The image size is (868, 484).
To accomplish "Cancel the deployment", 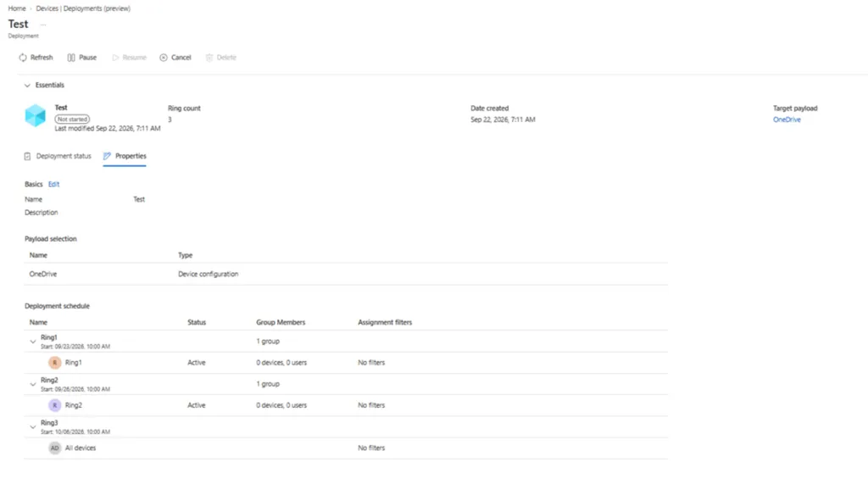I will [175, 58].
